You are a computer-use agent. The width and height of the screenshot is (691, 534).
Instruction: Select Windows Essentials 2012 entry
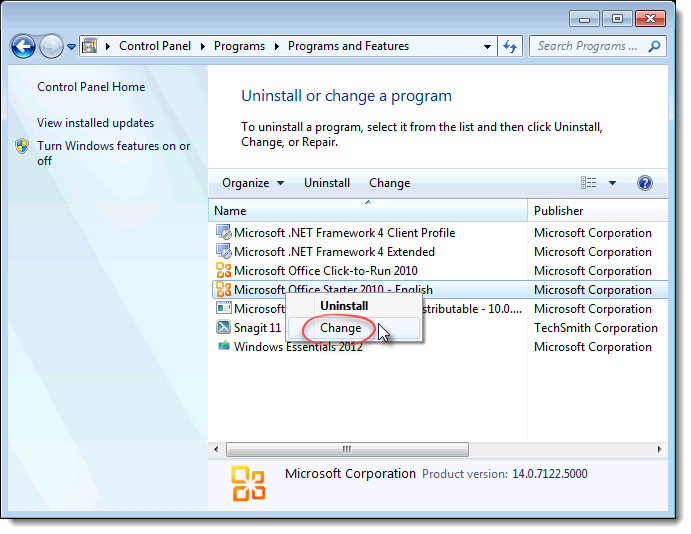[298, 347]
